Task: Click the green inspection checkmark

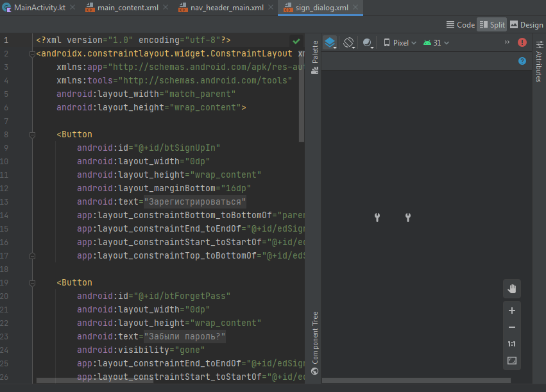Action: pos(296,42)
